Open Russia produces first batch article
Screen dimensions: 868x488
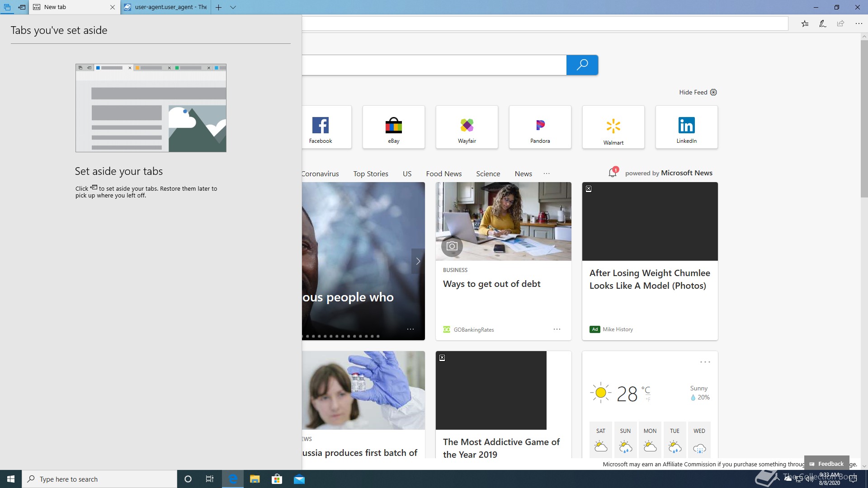coord(359,453)
